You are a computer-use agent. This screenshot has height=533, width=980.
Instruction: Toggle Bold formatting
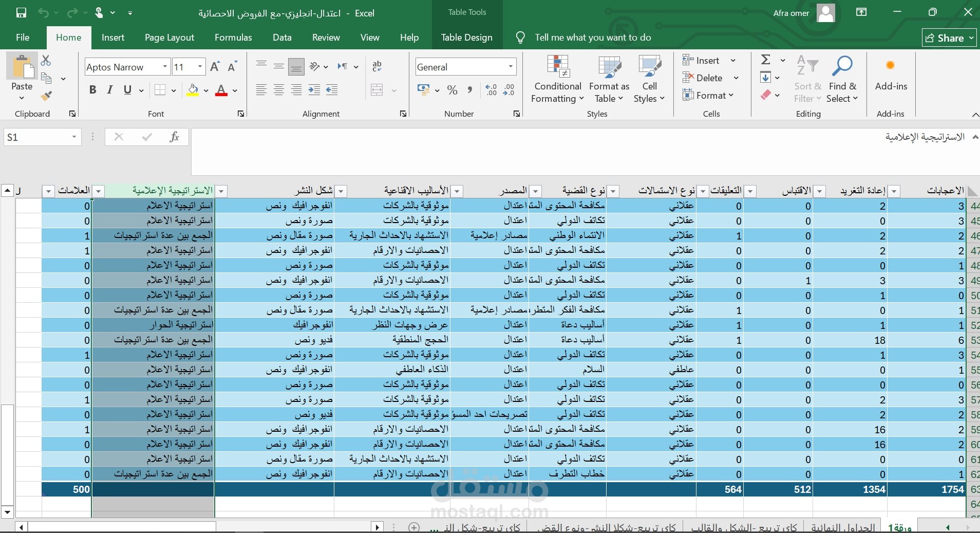pyautogui.click(x=92, y=90)
